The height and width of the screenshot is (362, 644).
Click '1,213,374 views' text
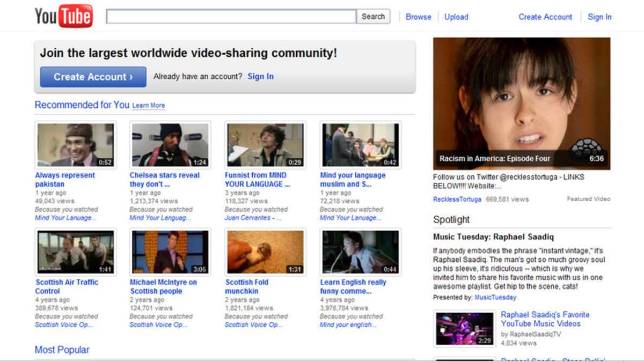point(152,201)
